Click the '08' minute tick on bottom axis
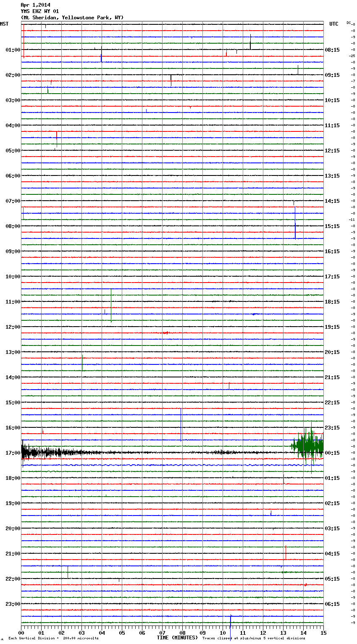 (x=182, y=633)
